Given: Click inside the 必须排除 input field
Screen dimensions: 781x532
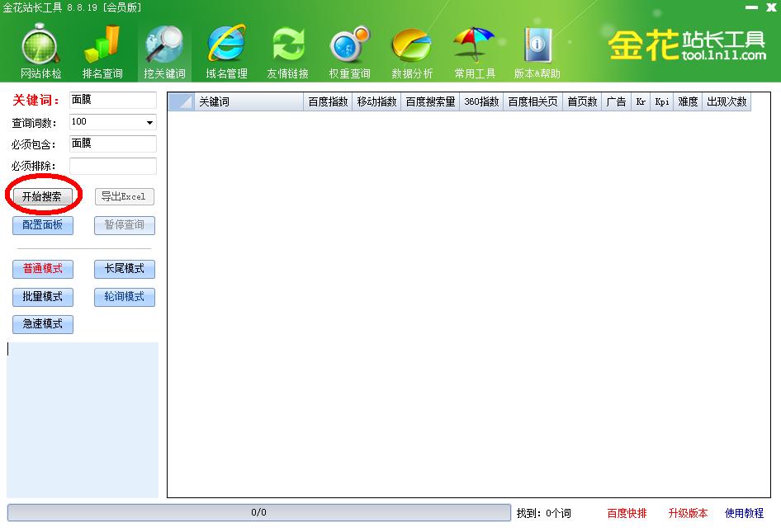Looking at the screenshot, I should click(113, 166).
